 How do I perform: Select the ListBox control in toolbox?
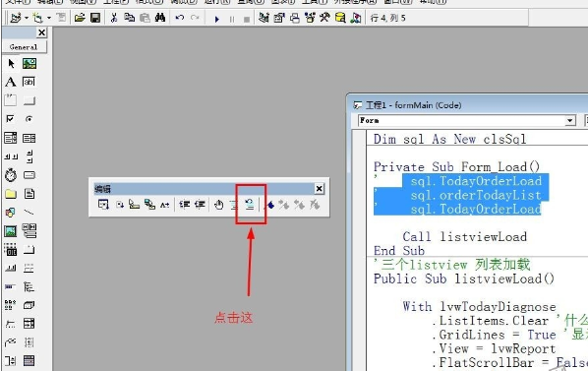pyautogui.click(x=29, y=138)
